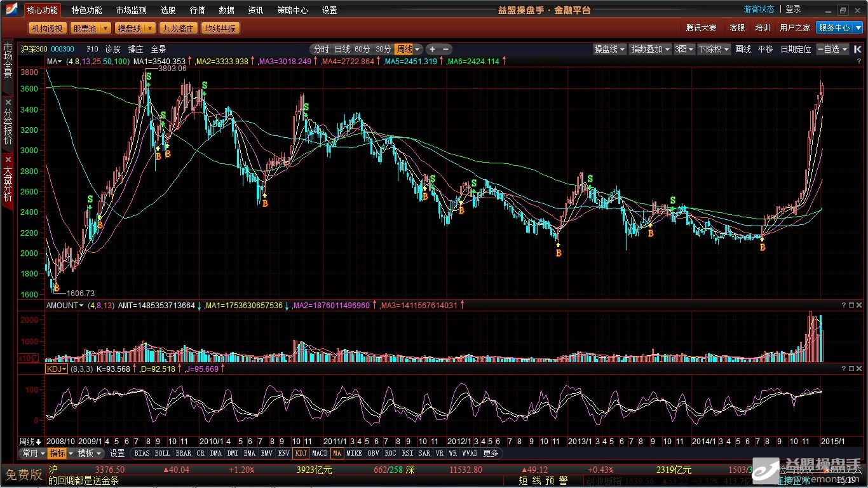
Task: Expand the 指数叠加 dropdown
Action: pyautogui.click(x=650, y=49)
